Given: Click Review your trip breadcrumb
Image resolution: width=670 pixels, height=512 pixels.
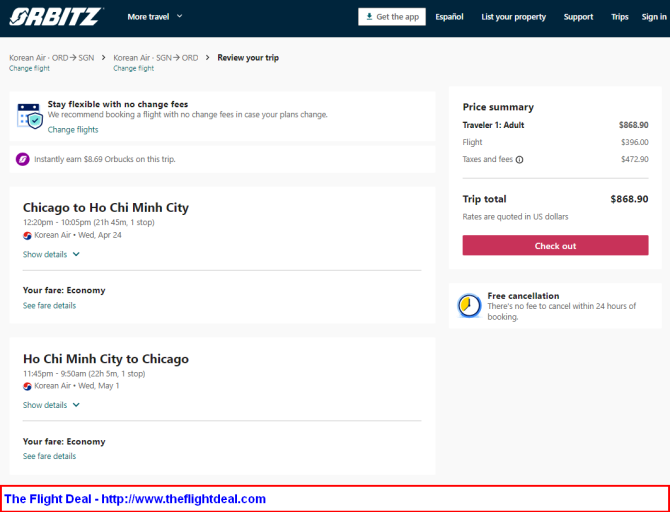Looking at the screenshot, I should click(248, 58).
